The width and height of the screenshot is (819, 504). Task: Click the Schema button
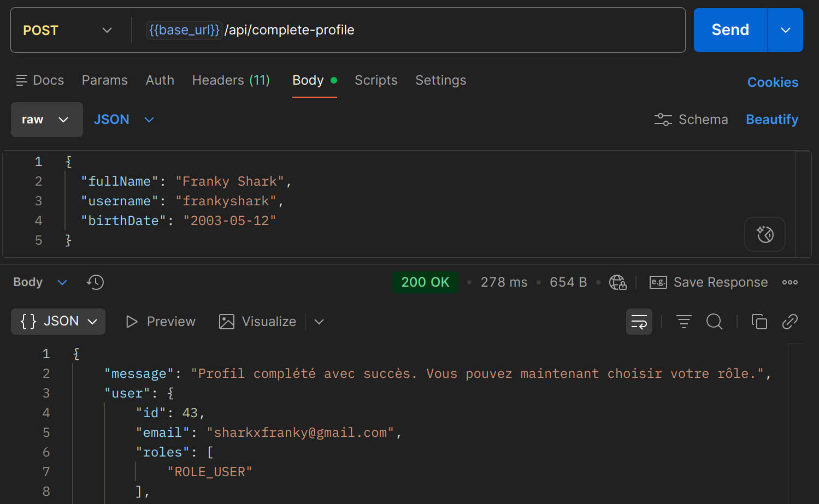691,120
